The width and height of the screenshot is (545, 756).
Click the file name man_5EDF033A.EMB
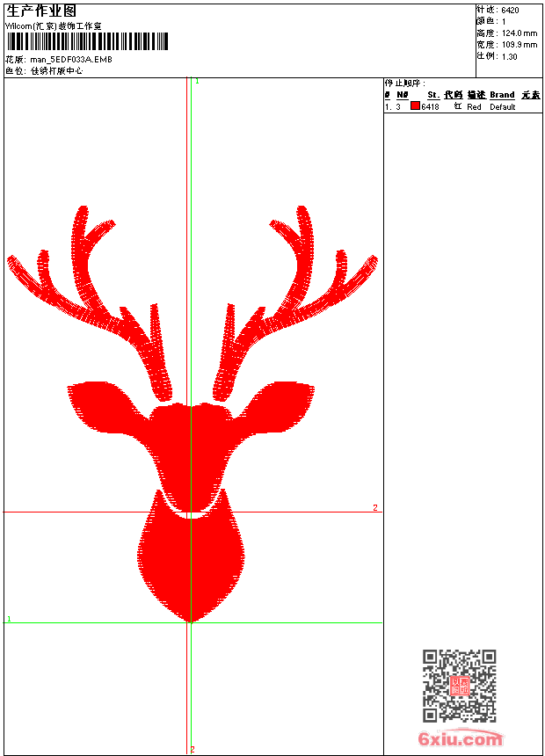(72, 59)
